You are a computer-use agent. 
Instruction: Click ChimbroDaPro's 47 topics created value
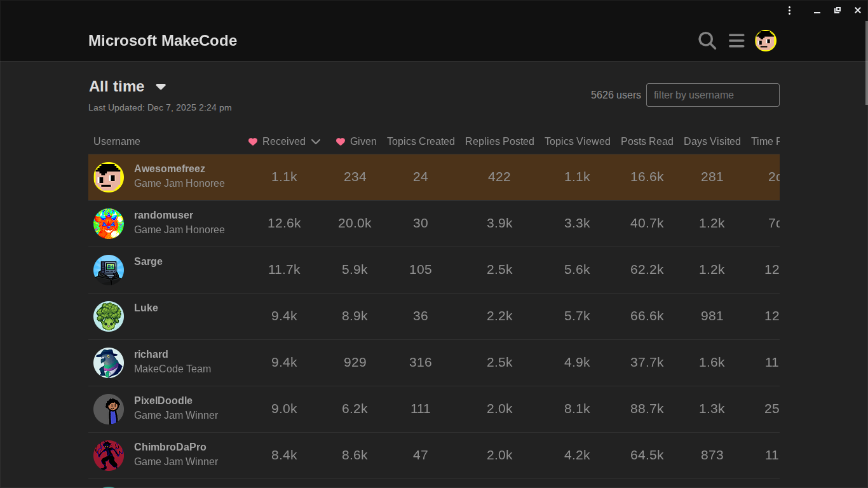tap(421, 456)
